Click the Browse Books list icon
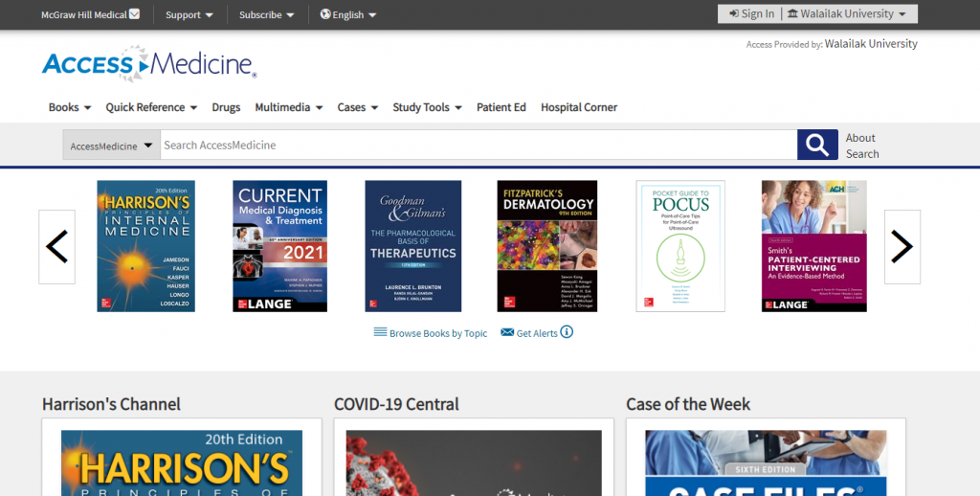 (380, 332)
